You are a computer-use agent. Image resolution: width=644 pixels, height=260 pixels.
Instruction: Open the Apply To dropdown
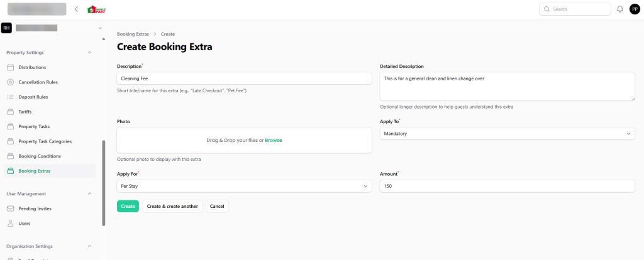pyautogui.click(x=507, y=134)
